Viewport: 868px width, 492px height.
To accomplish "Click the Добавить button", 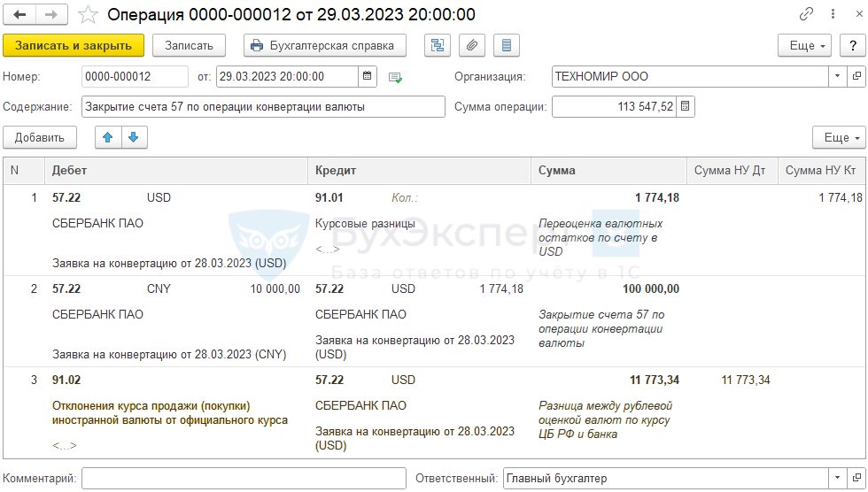I will 40,138.
